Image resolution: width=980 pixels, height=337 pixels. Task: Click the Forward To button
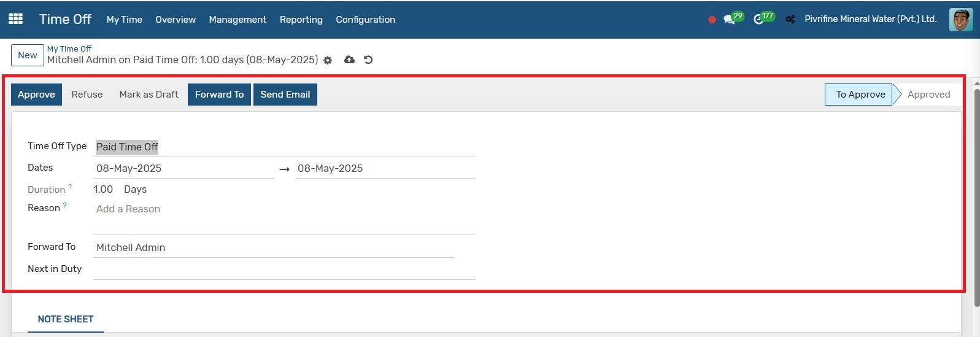[x=219, y=95]
